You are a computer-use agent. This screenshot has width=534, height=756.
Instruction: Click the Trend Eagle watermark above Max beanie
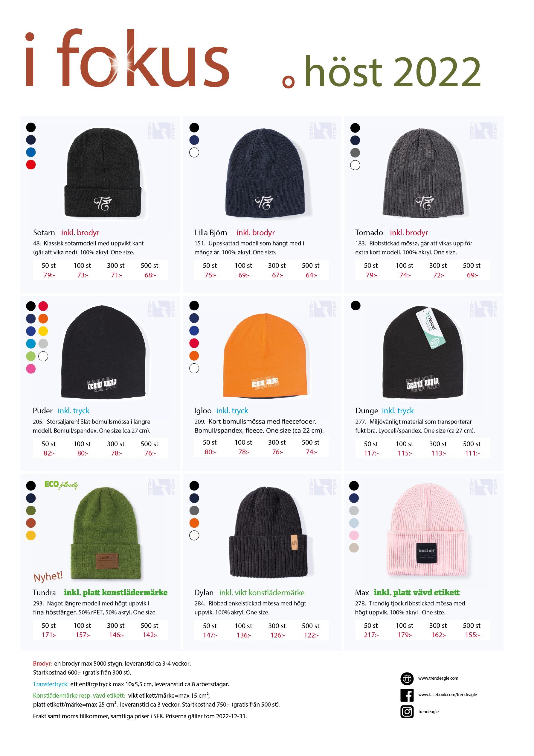[483, 487]
